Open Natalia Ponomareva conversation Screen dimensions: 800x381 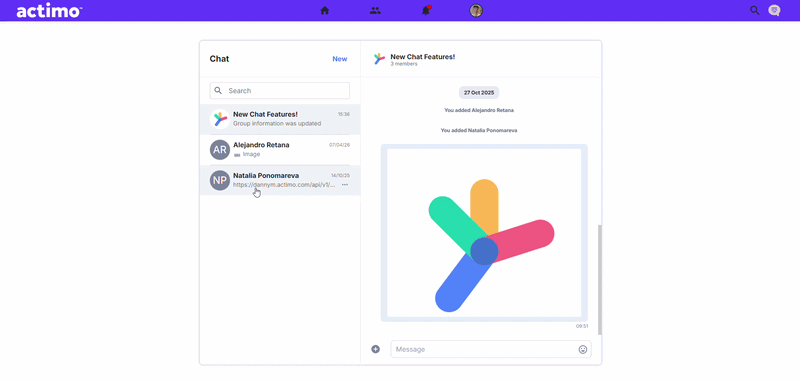click(280, 180)
